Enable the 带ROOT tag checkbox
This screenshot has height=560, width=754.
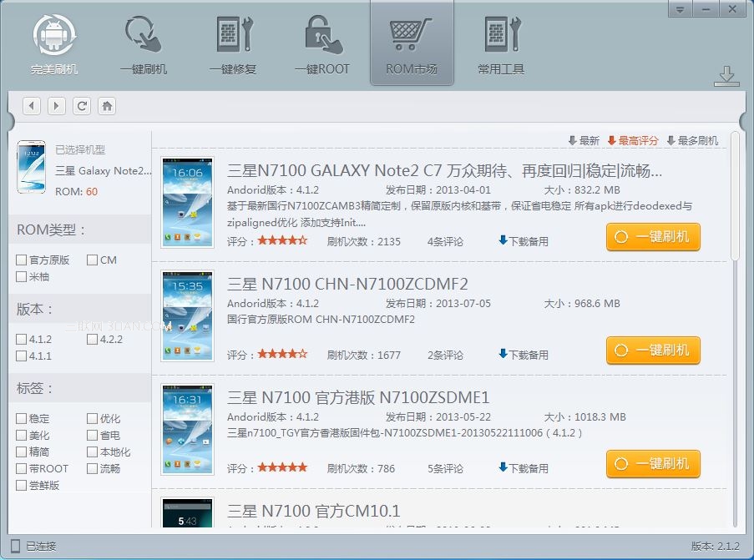pyautogui.click(x=21, y=469)
